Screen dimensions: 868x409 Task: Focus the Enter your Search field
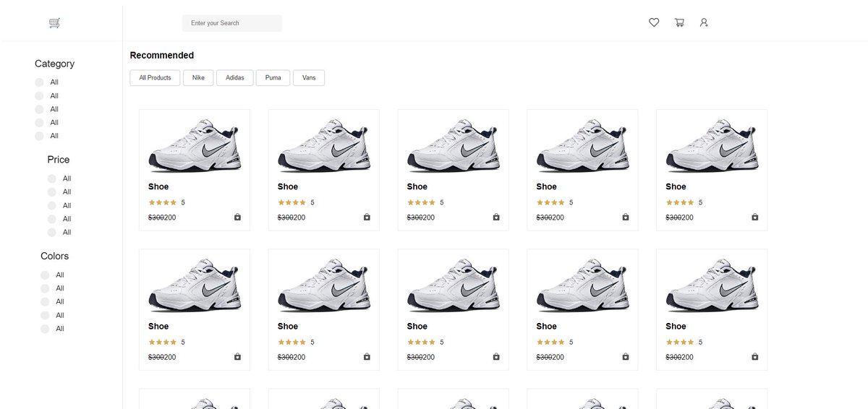point(232,23)
